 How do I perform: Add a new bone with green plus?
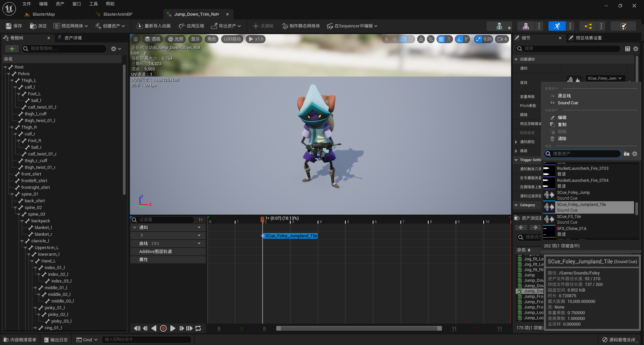[x=12, y=49]
